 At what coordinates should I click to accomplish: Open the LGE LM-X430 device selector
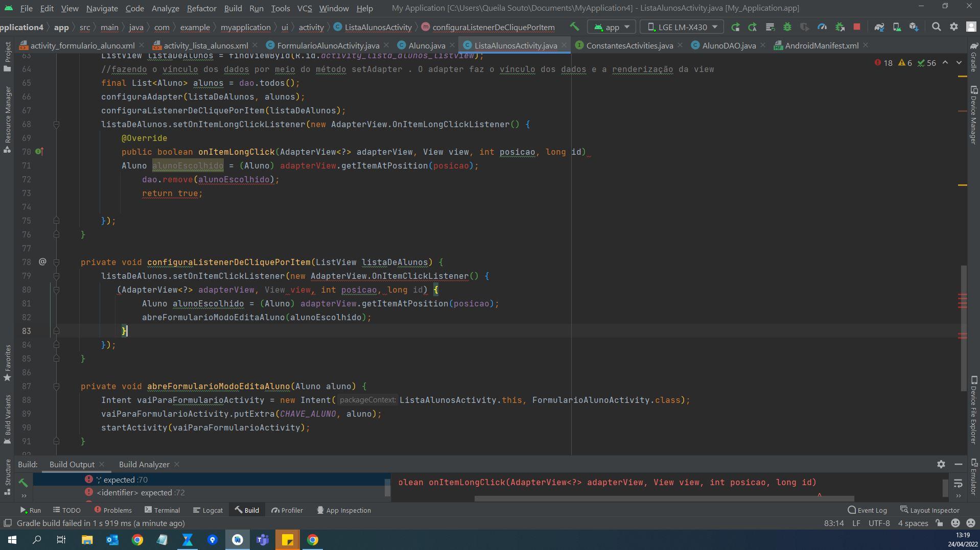click(x=682, y=27)
